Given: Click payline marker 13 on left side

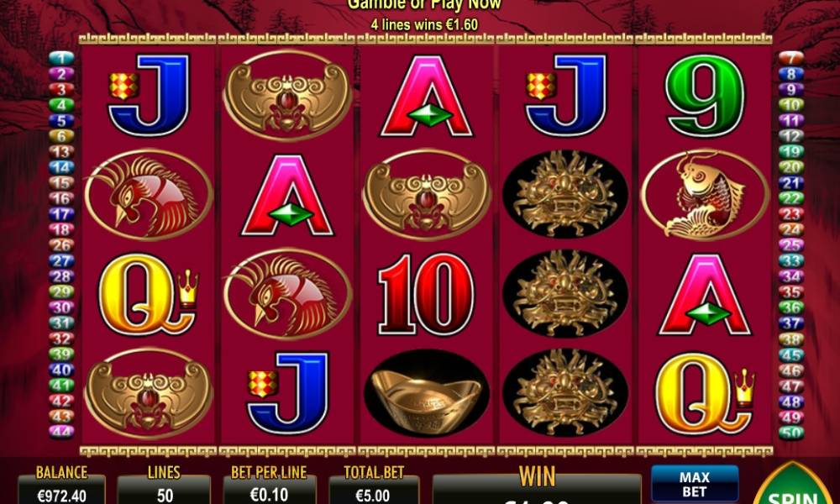Looking at the screenshot, I should click(61, 152).
